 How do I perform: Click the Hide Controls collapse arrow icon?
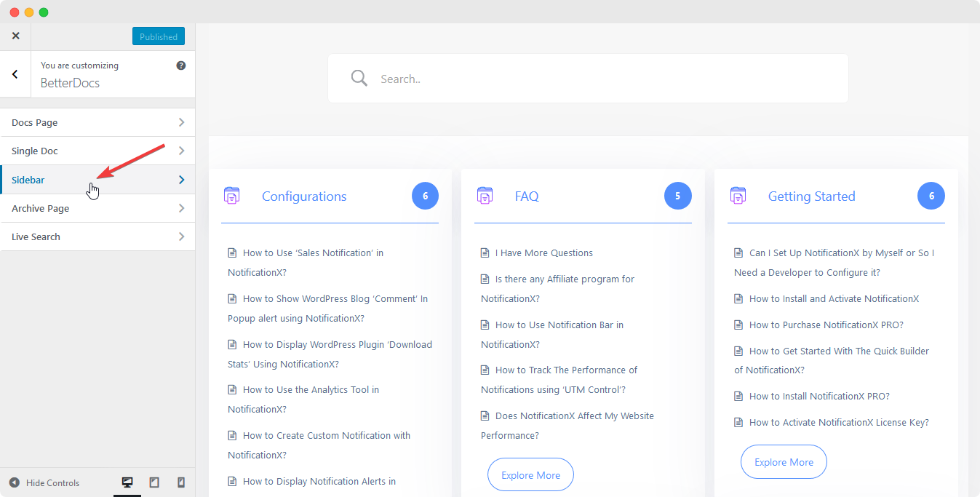click(15, 482)
